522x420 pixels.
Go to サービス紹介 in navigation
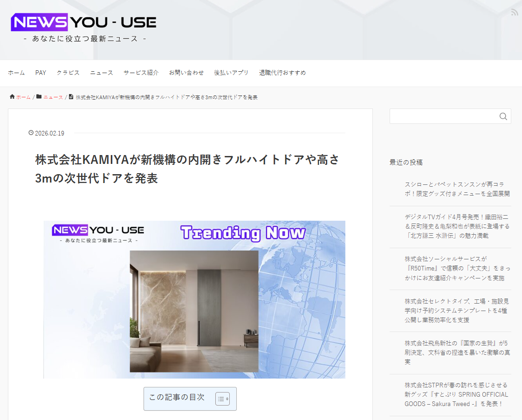point(141,73)
